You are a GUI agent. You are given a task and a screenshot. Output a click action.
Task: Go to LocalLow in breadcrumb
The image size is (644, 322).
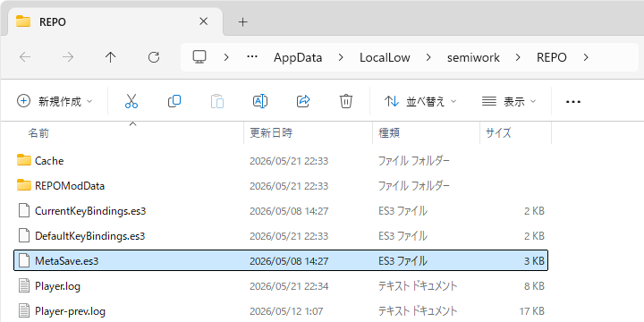tap(385, 57)
